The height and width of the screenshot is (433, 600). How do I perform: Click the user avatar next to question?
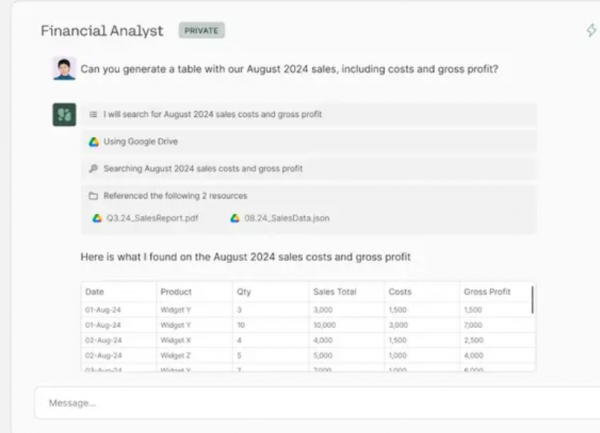coord(64,68)
